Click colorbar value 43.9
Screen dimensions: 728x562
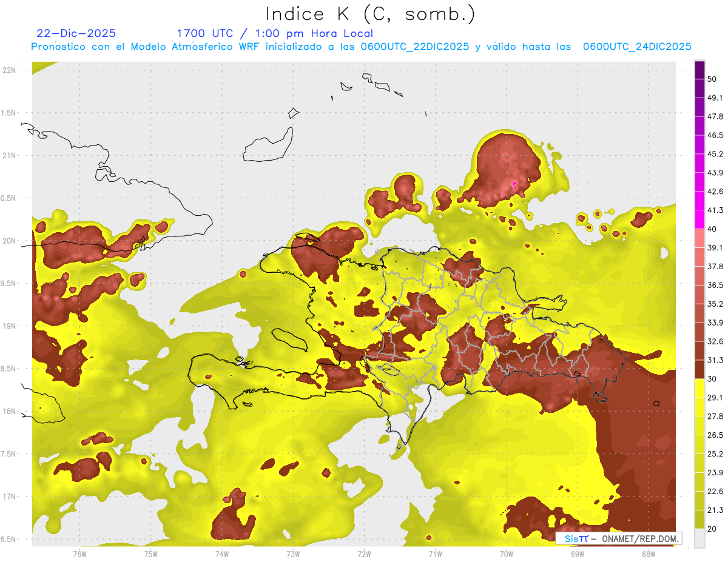click(x=715, y=173)
